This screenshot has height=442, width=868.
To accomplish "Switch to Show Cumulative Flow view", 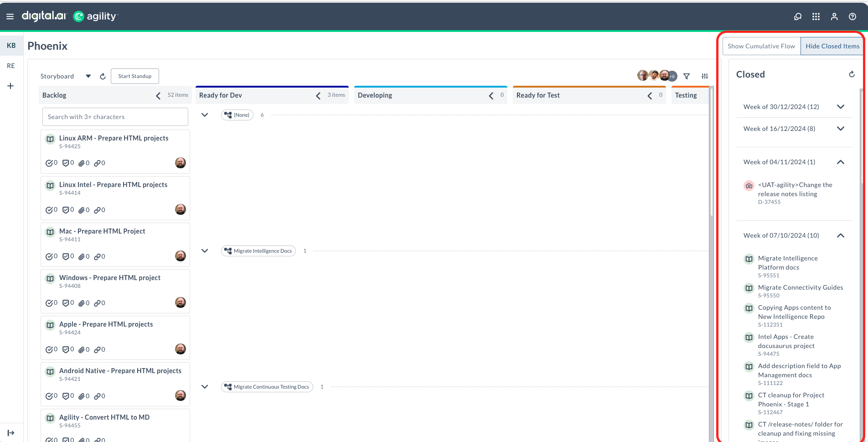I will coord(760,46).
